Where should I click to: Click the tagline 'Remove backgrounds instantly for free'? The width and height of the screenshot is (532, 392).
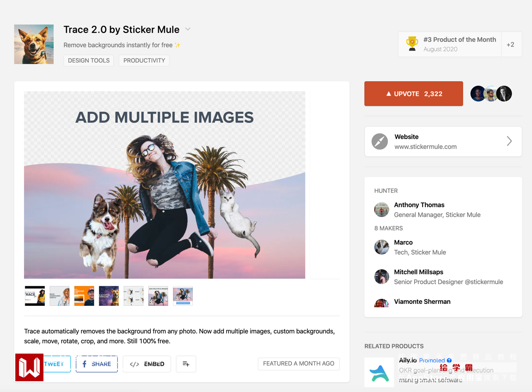point(118,45)
